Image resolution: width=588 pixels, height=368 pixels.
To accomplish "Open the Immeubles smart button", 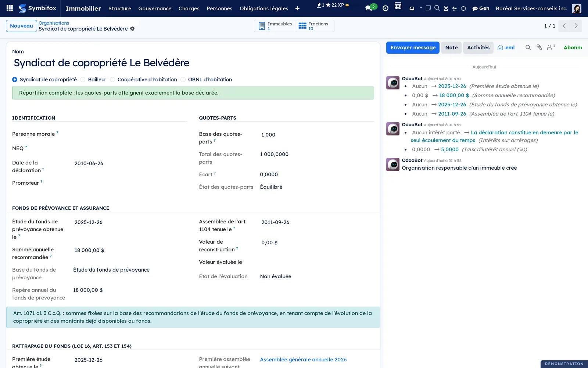I will tap(275, 26).
